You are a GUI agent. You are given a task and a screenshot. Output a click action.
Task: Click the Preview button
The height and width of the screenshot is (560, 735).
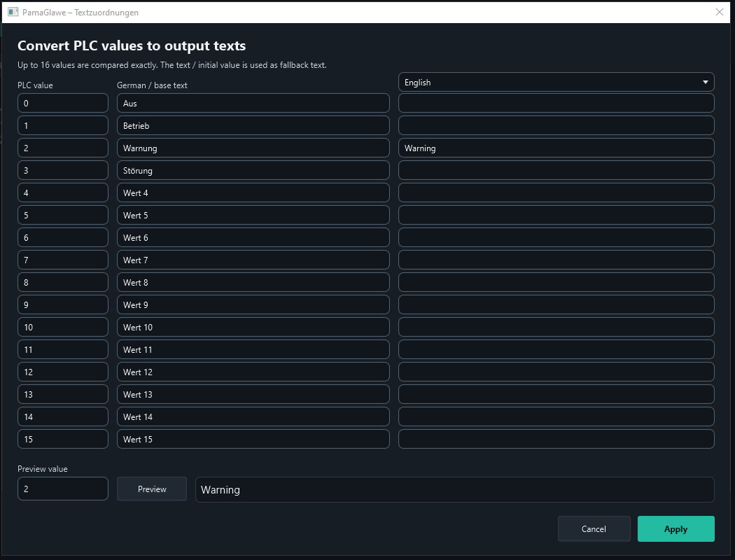152,489
